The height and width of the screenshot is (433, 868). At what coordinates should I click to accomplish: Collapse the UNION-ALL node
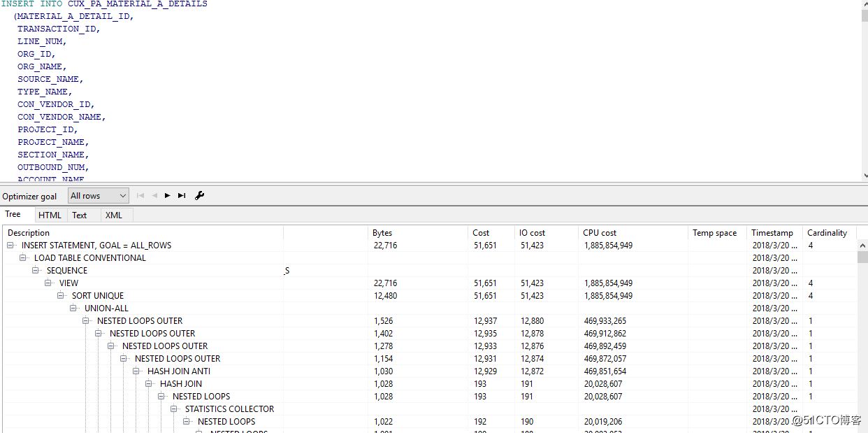(73, 308)
